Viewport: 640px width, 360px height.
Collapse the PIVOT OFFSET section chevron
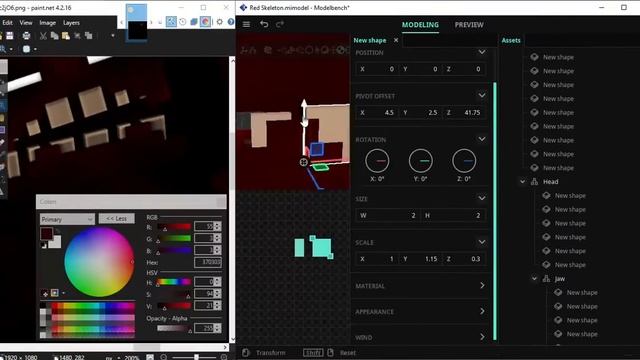[x=482, y=96]
